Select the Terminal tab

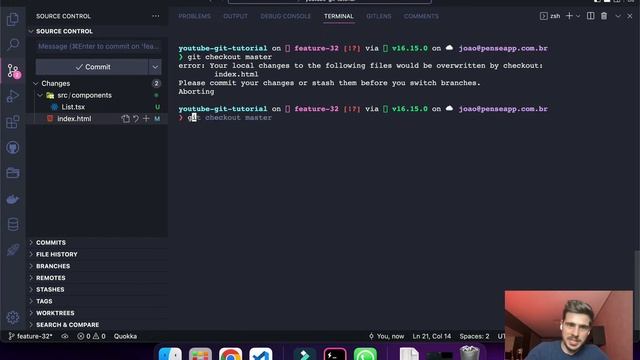point(339,16)
